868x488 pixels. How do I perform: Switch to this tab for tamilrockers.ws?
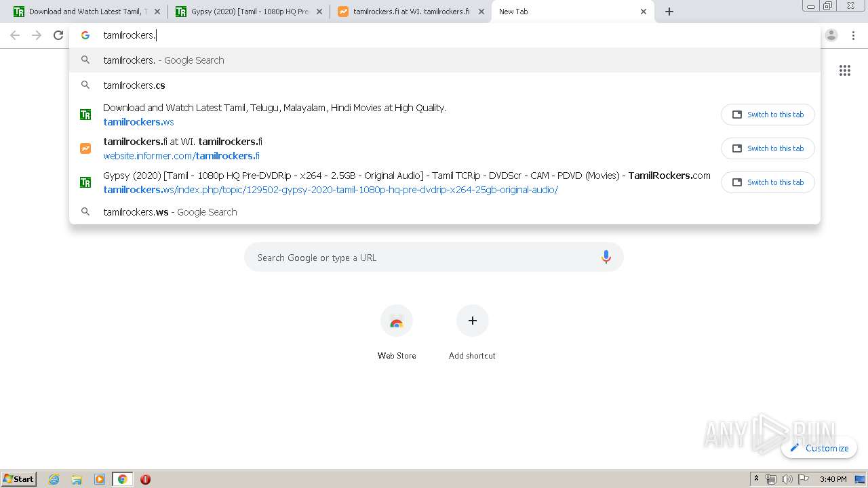tap(768, 115)
